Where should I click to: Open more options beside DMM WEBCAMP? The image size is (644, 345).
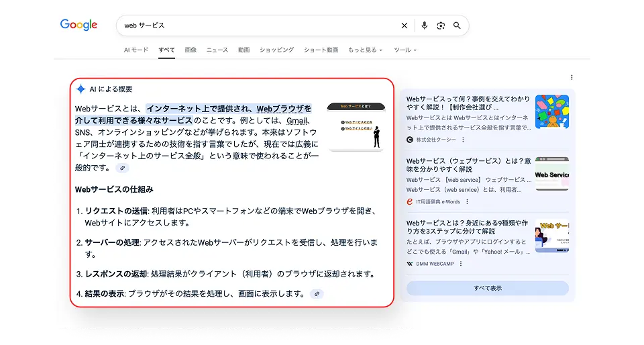pos(461,264)
